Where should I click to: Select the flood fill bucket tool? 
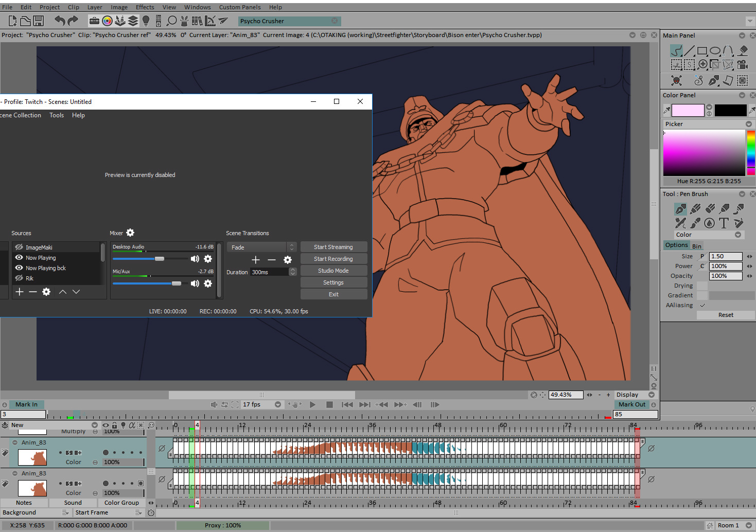(x=743, y=50)
